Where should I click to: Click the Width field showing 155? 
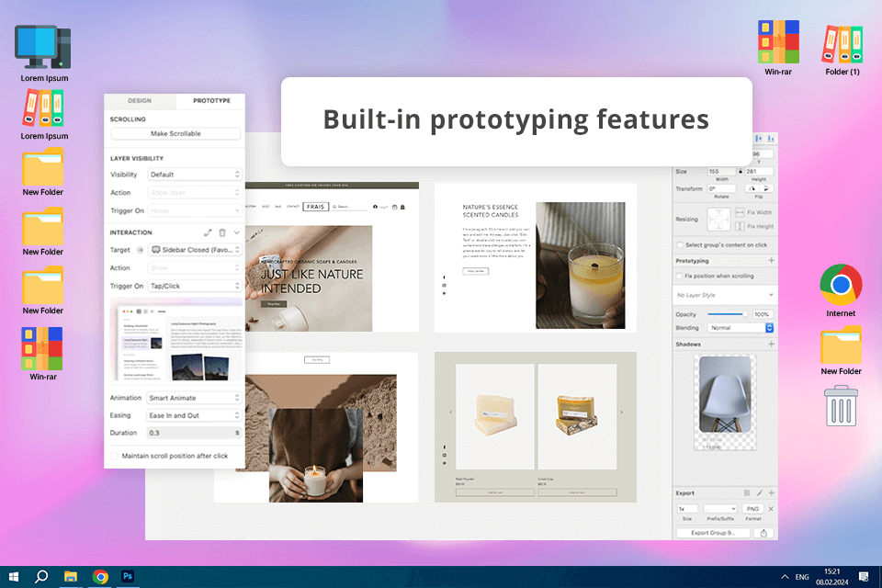point(721,171)
